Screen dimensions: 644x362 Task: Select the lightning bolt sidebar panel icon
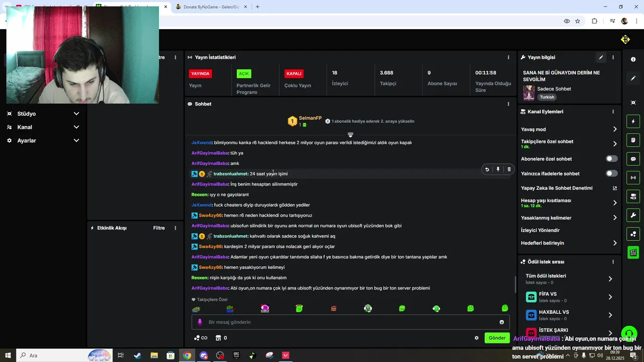(633, 121)
